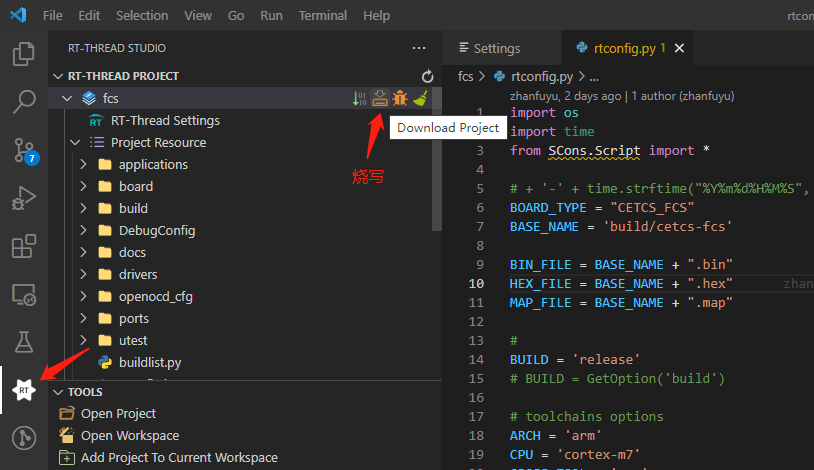Click the Open Project folder icon

pyautogui.click(x=66, y=413)
